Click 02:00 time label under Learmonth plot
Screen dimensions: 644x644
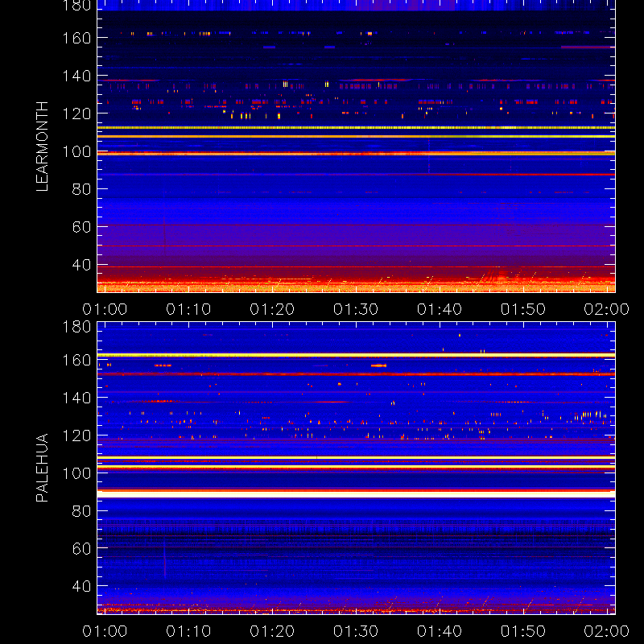point(607,309)
